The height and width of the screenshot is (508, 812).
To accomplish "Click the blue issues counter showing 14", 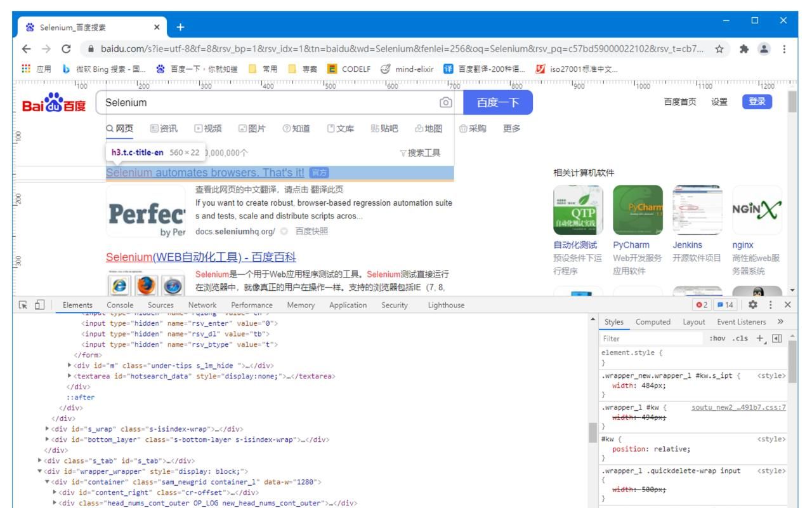I will pyautogui.click(x=723, y=305).
